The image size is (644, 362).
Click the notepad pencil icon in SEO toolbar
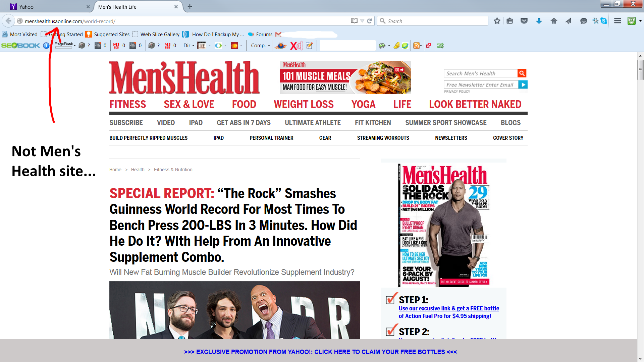[309, 45]
